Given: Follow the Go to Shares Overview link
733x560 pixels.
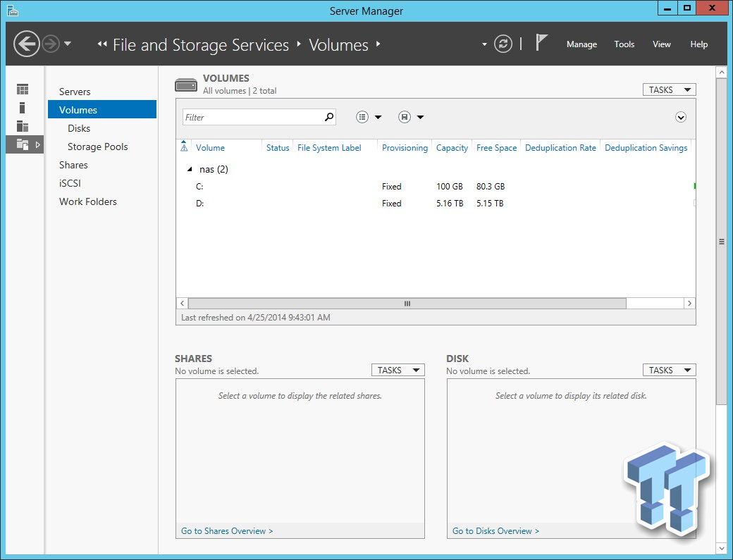Looking at the screenshot, I should click(227, 531).
